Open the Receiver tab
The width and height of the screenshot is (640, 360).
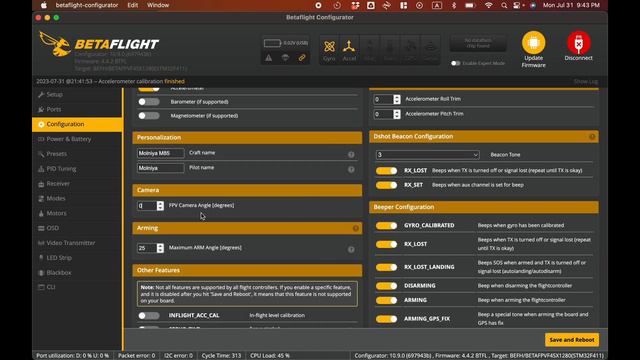pyautogui.click(x=77, y=184)
